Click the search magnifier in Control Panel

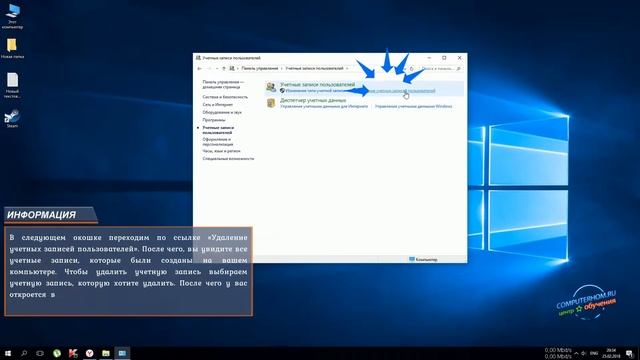[x=459, y=69]
